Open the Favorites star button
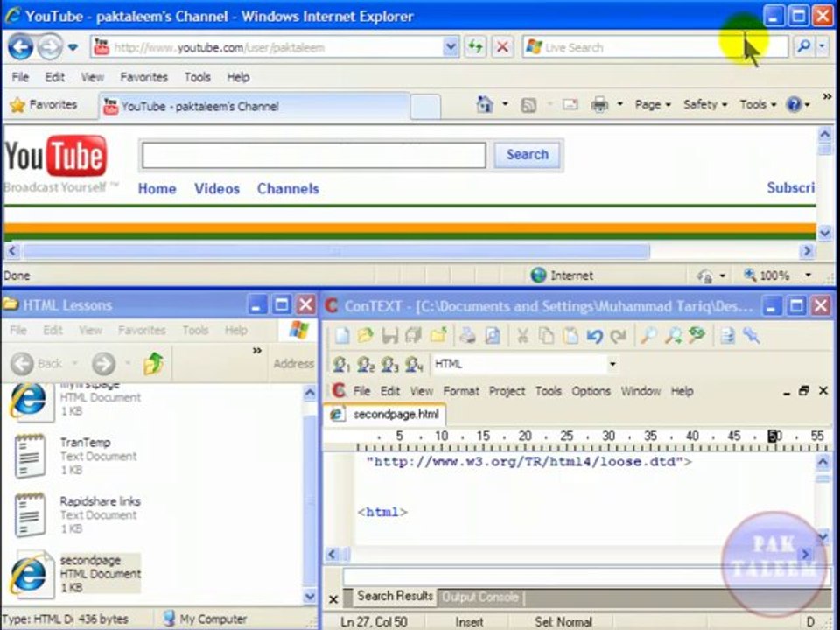Screen dimensions: 840x630 coord(44,105)
